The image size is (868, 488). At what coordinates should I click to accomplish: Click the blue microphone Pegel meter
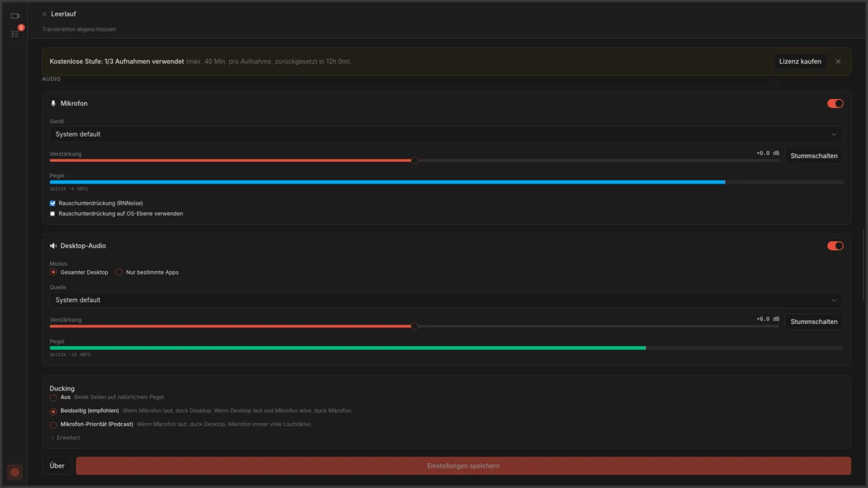(x=446, y=182)
